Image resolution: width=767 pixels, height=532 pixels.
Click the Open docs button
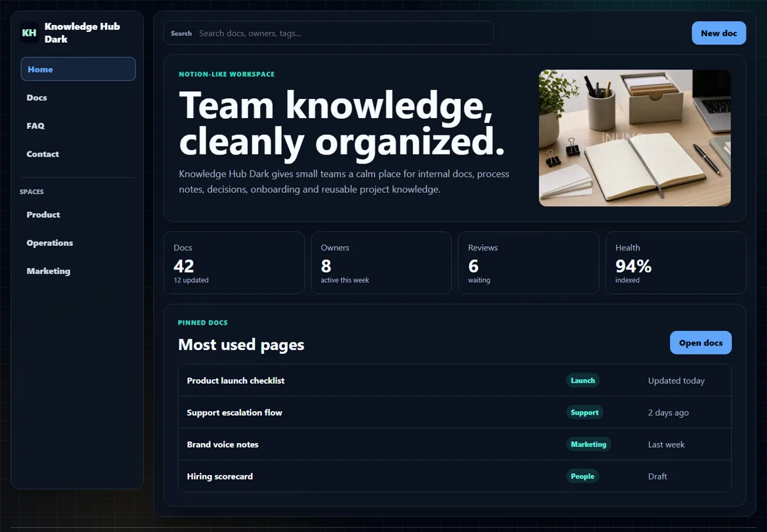pyautogui.click(x=701, y=343)
